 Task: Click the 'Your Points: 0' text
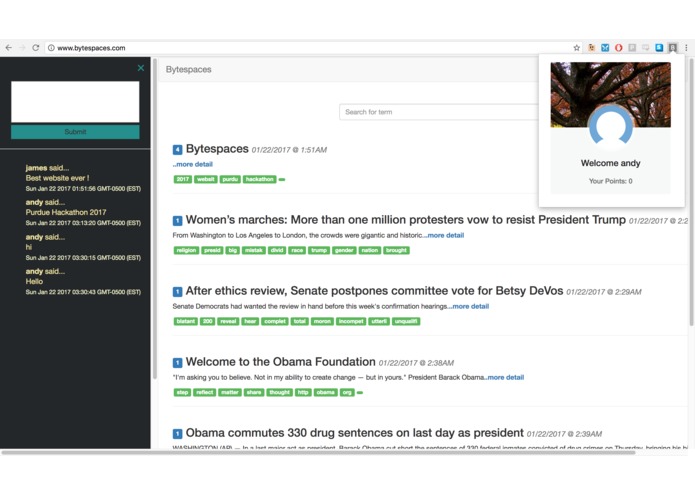[x=610, y=181]
